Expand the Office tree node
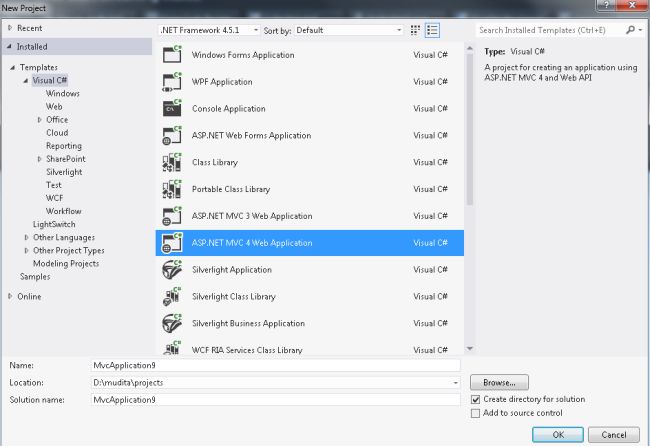Viewport: 650px width, 446px height. 39,120
